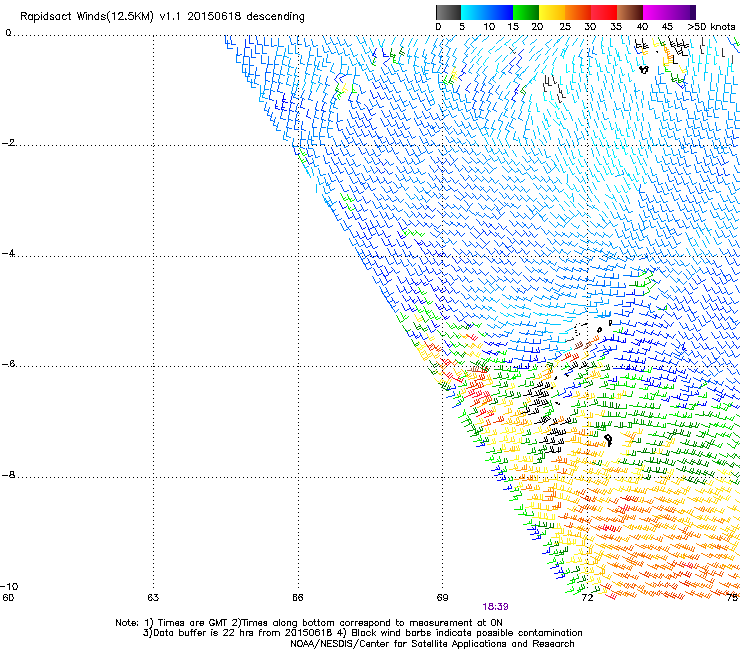The height and width of the screenshot is (650, 740).
Task: Click the '35' label under the legend
Action: point(616,27)
